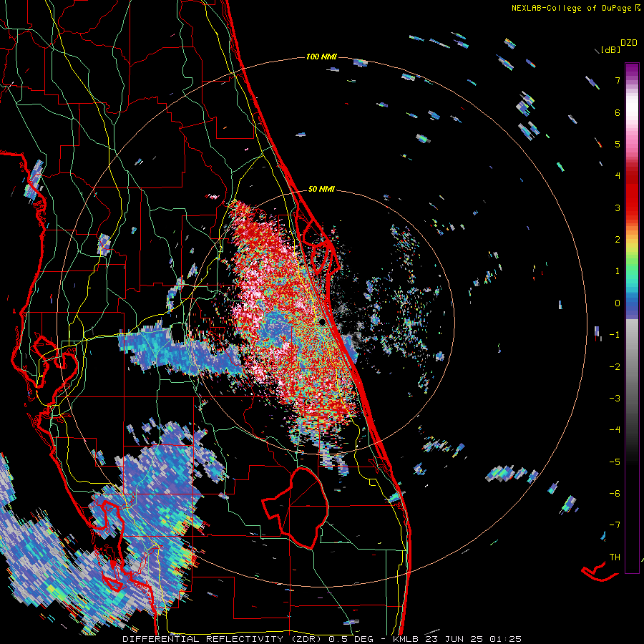Click the 100 NMI range ring label
Image resolution: width=644 pixels, height=644 pixels.
tap(321, 57)
